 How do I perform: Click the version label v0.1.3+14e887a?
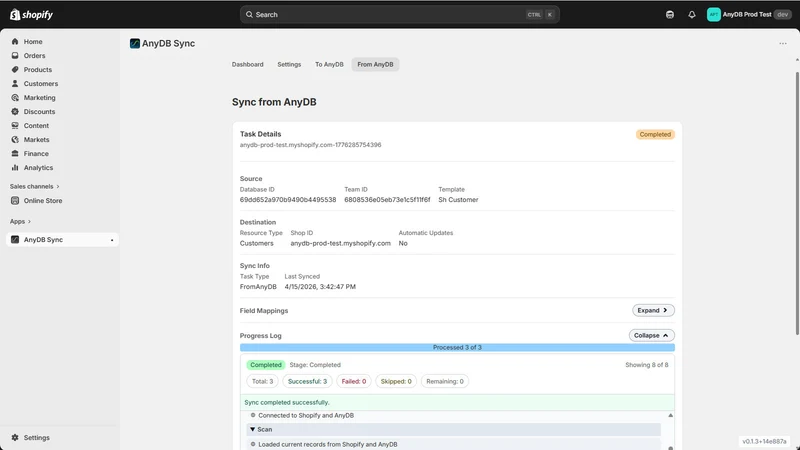pyautogui.click(x=764, y=441)
